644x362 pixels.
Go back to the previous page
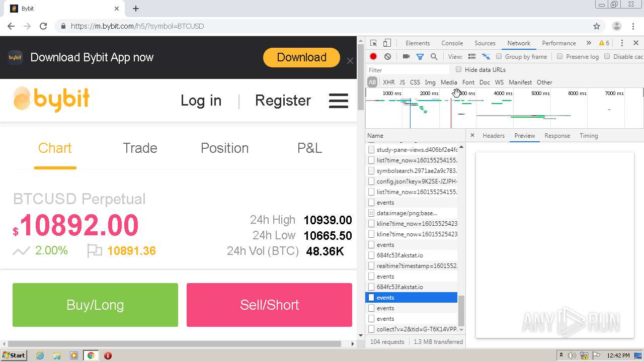11,26
